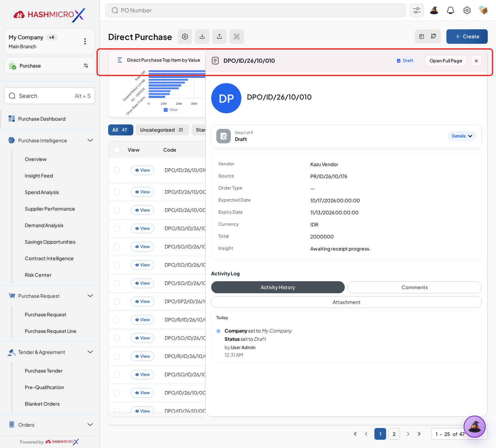Open Direct Purchase list settings gear

[x=185, y=37]
